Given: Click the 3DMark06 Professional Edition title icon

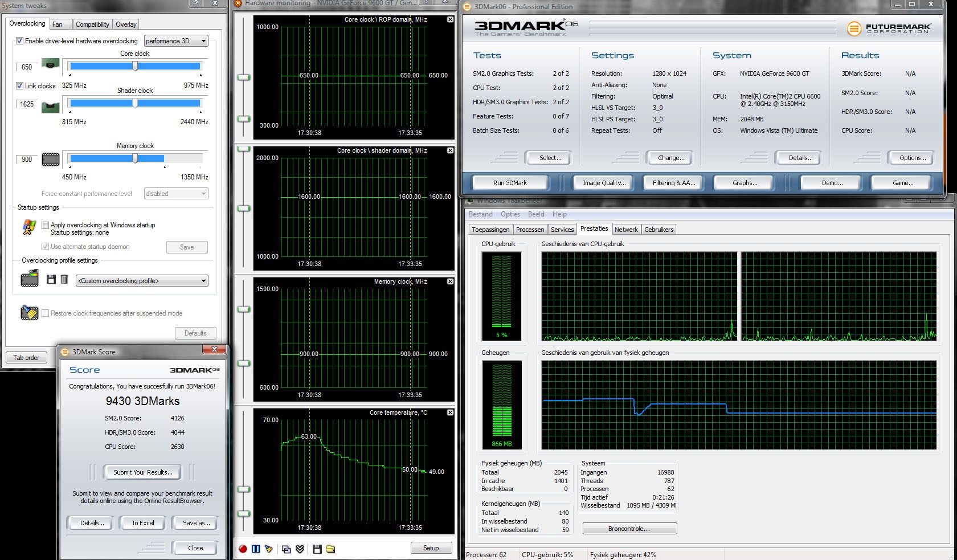Looking at the screenshot, I should 468,7.
